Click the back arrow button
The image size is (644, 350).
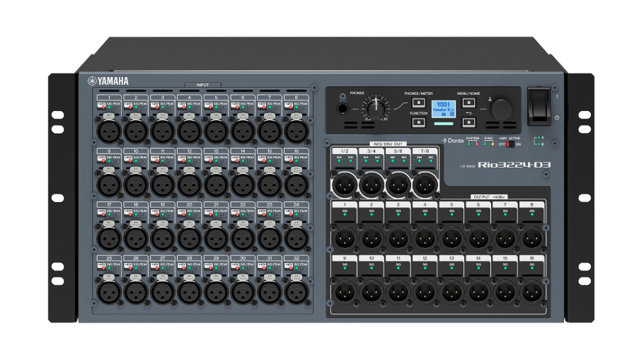coord(468,122)
